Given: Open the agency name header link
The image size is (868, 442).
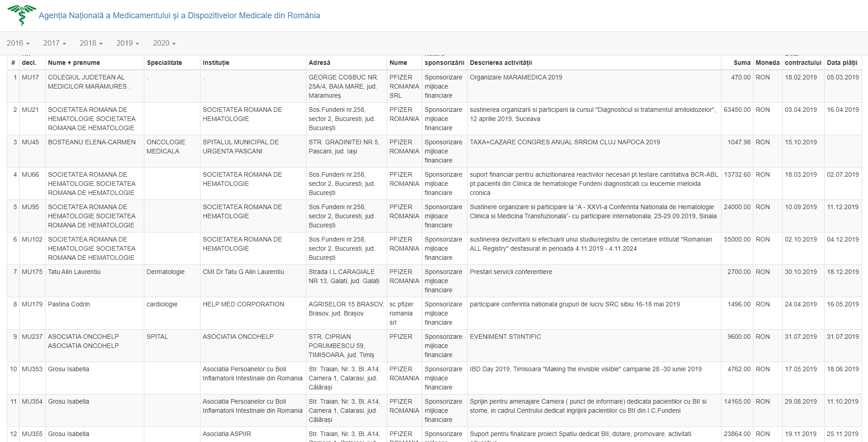Looking at the screenshot, I should [179, 16].
